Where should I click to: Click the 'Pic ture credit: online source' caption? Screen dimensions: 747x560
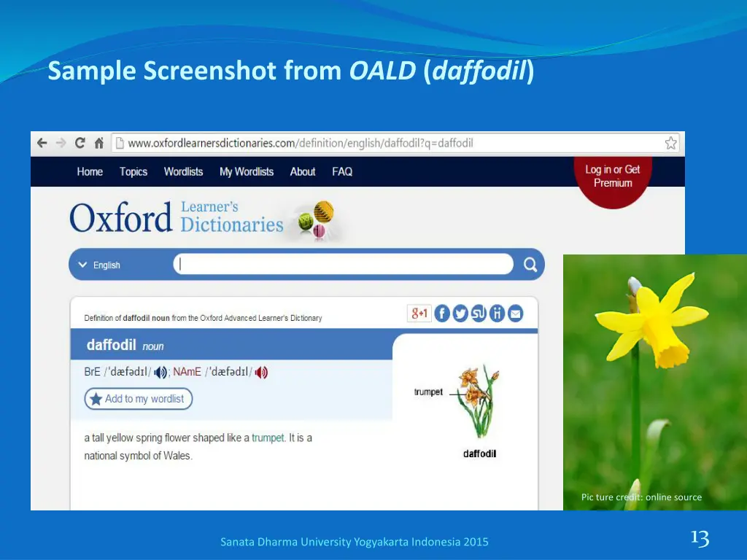coord(641,497)
